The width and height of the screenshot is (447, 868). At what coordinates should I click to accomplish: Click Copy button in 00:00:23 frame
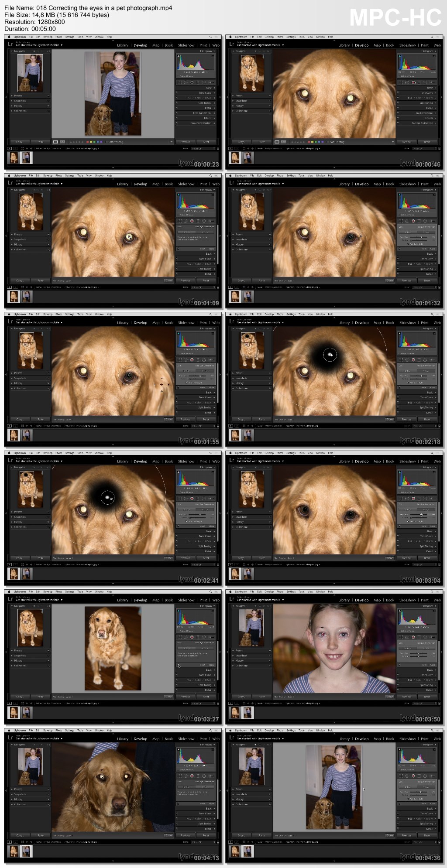point(20,142)
